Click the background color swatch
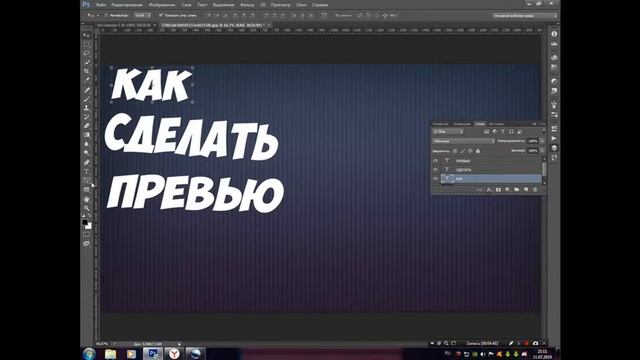640x360 pixels. 89,226
